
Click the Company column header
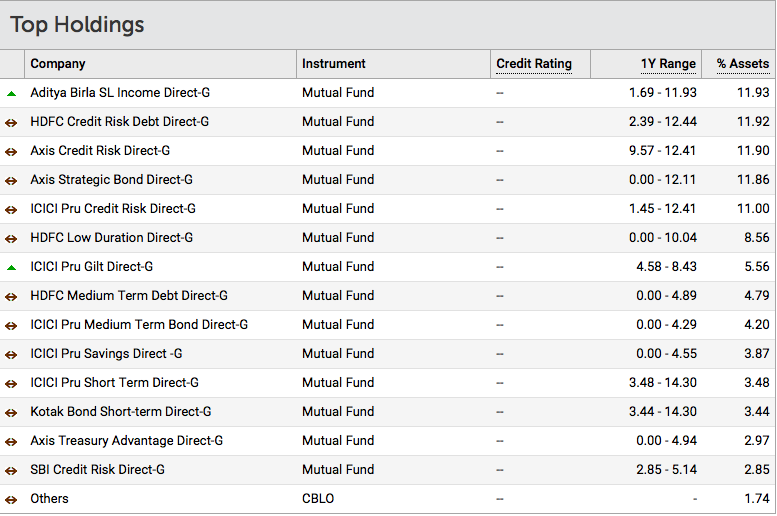(x=57, y=64)
